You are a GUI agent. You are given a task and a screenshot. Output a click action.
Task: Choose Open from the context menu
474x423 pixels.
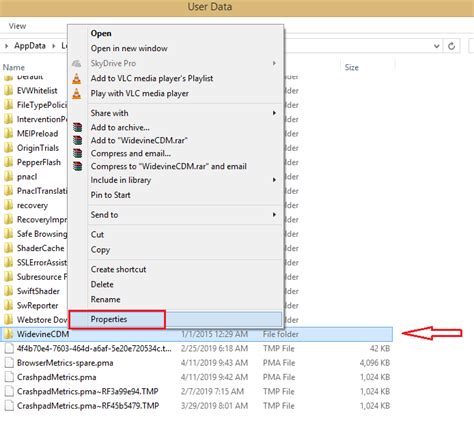[x=101, y=33]
